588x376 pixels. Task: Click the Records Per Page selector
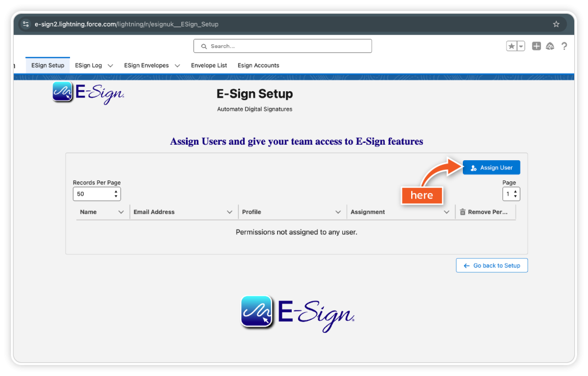[x=96, y=194]
